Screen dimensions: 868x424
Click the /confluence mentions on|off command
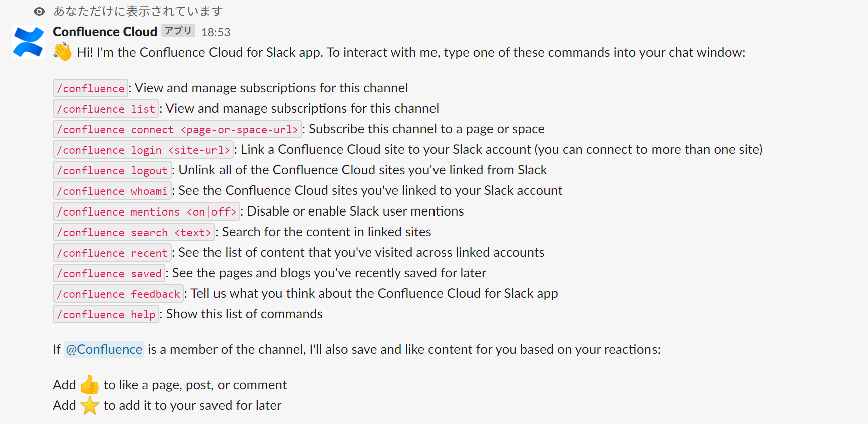(146, 211)
